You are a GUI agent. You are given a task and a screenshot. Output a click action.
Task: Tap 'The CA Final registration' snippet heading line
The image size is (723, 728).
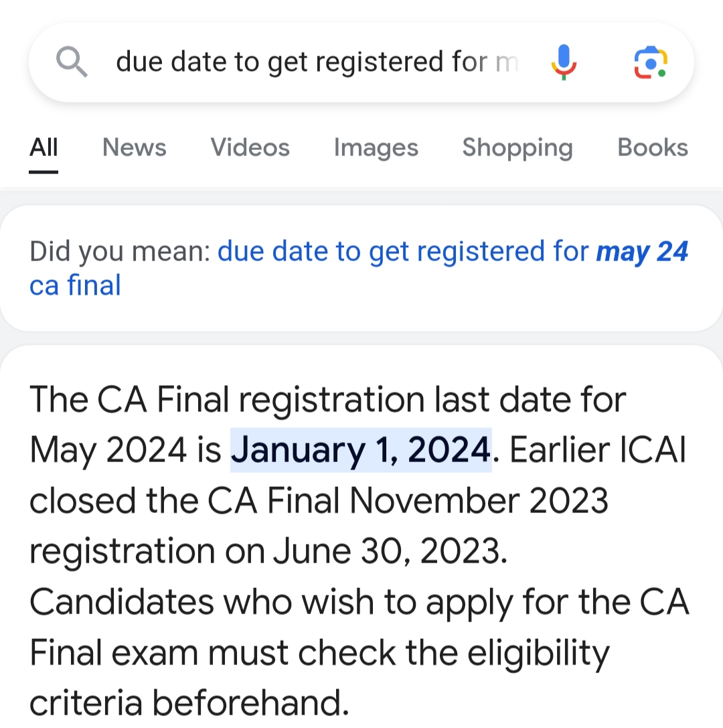[x=327, y=400]
